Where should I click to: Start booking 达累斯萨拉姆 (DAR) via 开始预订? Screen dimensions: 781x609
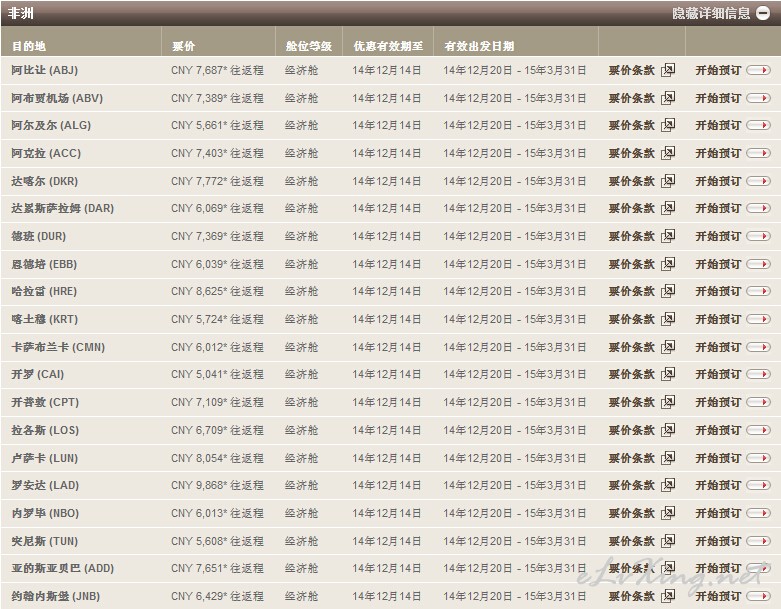tap(718, 208)
